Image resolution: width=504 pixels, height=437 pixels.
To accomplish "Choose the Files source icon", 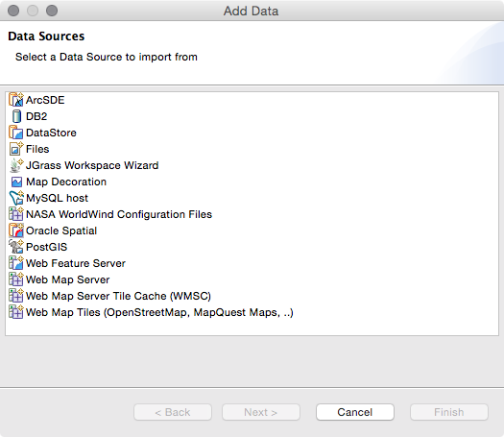I will 16,149.
